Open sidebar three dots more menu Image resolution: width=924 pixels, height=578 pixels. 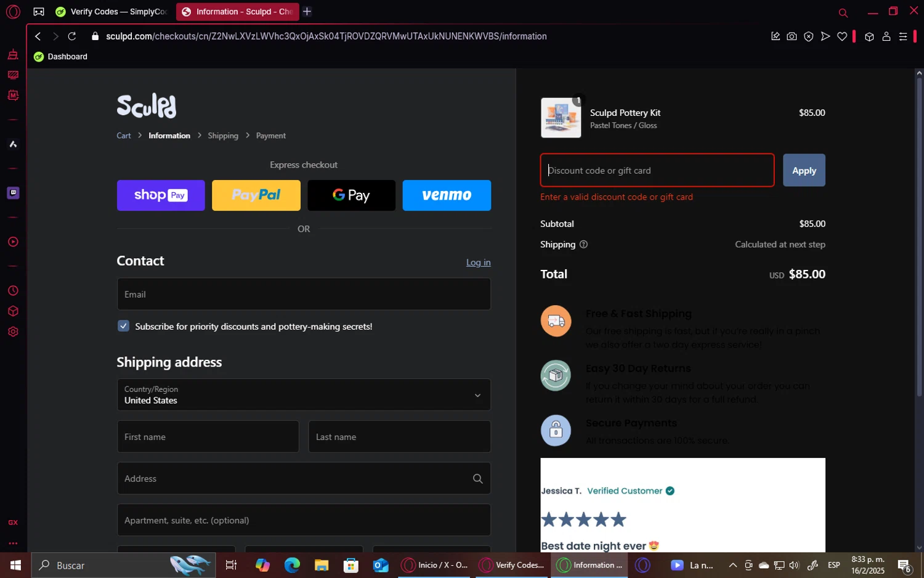pyautogui.click(x=13, y=543)
